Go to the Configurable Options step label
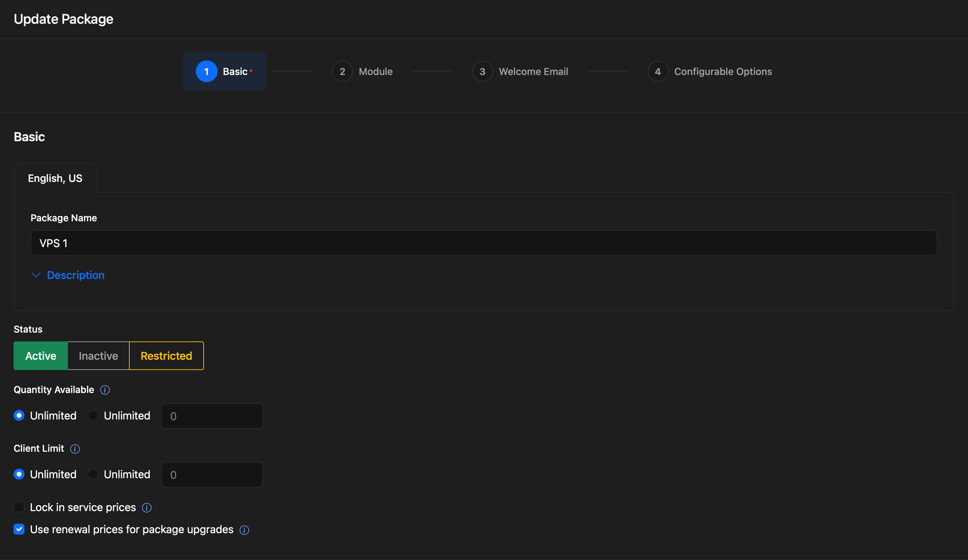The width and height of the screenshot is (968, 560). coord(723,72)
